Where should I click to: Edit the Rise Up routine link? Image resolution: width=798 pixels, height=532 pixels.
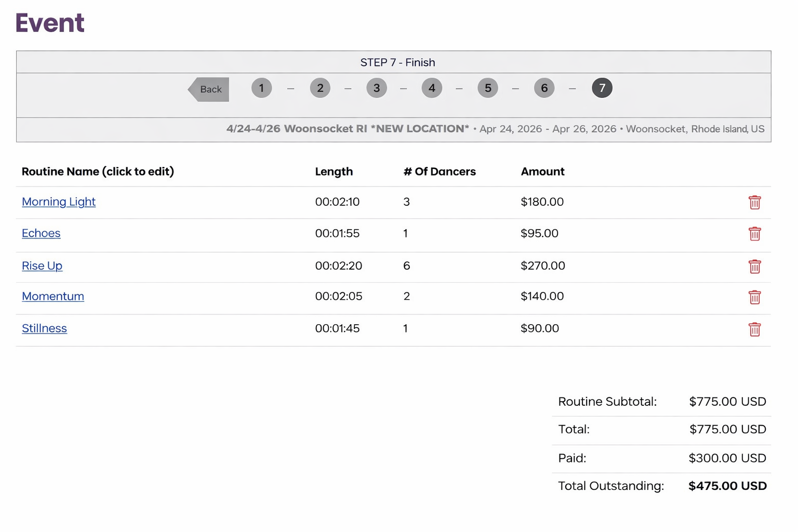pyautogui.click(x=42, y=265)
